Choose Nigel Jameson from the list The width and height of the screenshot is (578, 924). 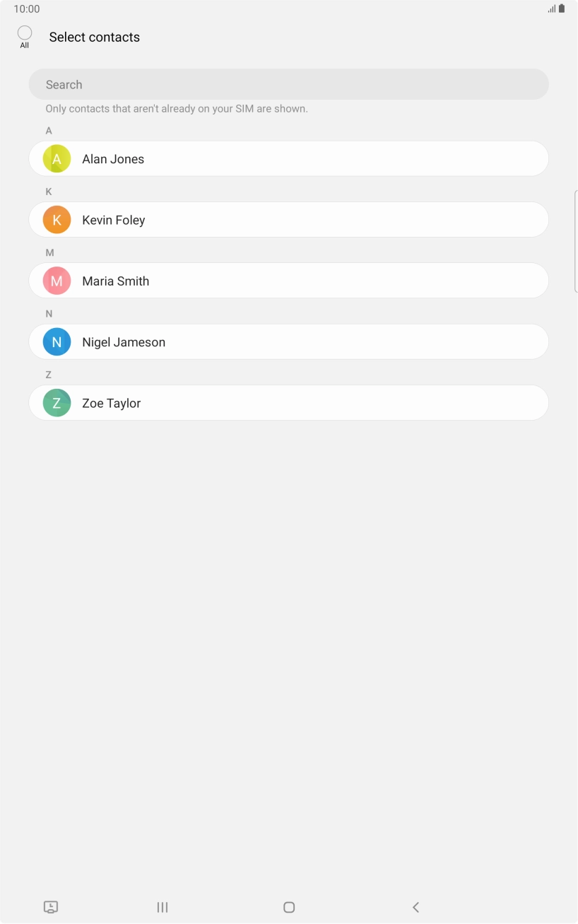(x=288, y=342)
